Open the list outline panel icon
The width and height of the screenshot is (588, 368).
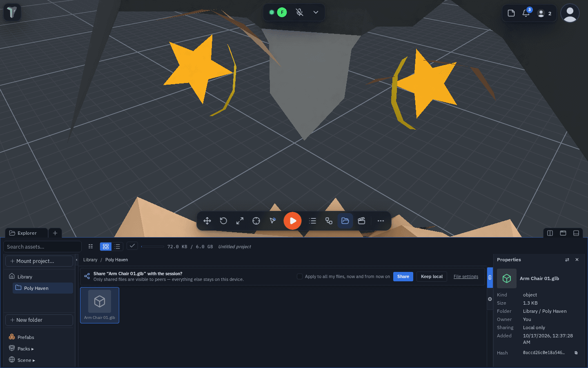pos(312,221)
